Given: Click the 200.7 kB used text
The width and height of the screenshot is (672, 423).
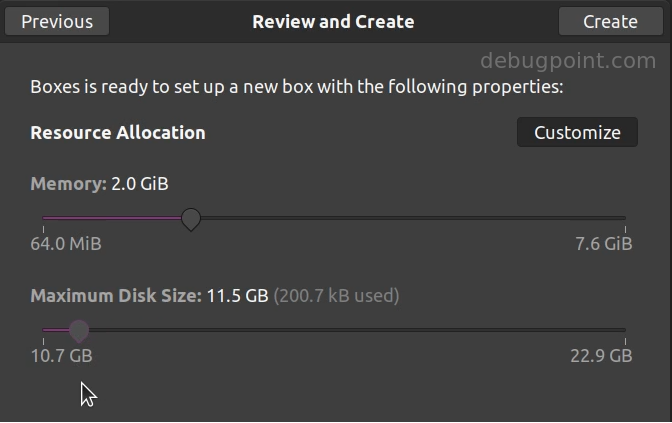Looking at the screenshot, I should (x=337, y=296).
